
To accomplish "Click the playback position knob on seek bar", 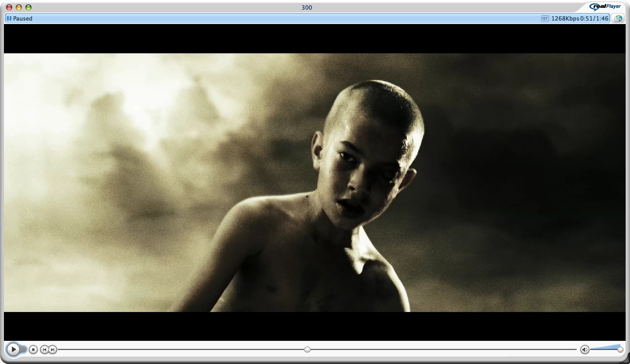I will point(307,350).
